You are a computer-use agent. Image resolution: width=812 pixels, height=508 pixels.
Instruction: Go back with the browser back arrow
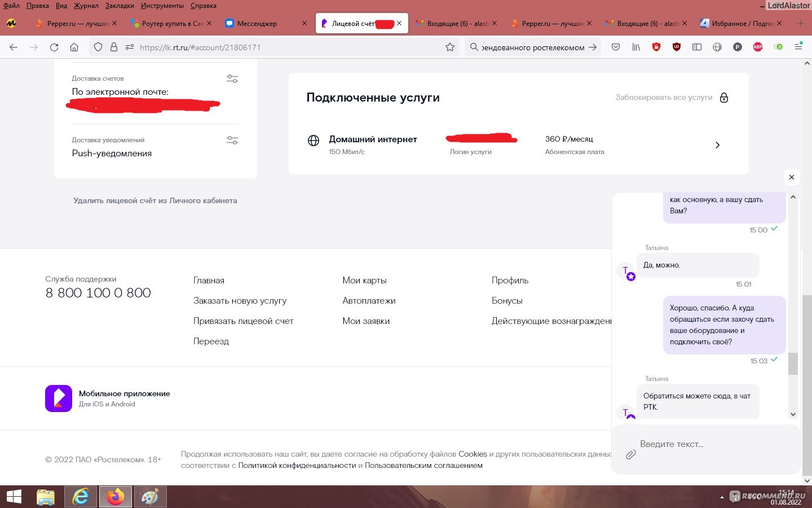[x=14, y=47]
